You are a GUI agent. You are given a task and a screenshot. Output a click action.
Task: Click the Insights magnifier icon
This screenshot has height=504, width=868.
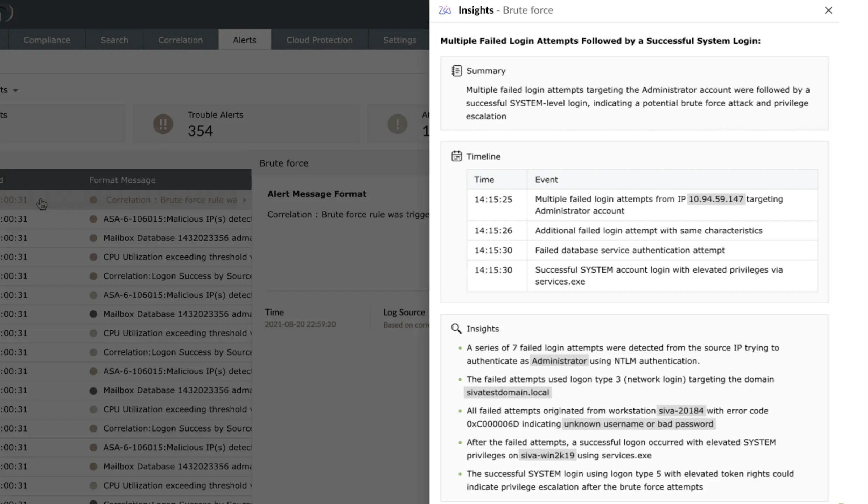456,328
